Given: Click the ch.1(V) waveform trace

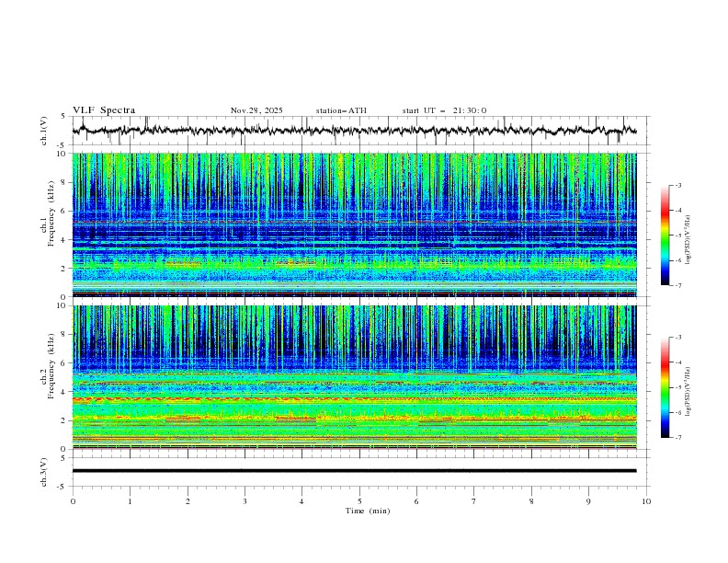Looking at the screenshot, I should [358, 131].
